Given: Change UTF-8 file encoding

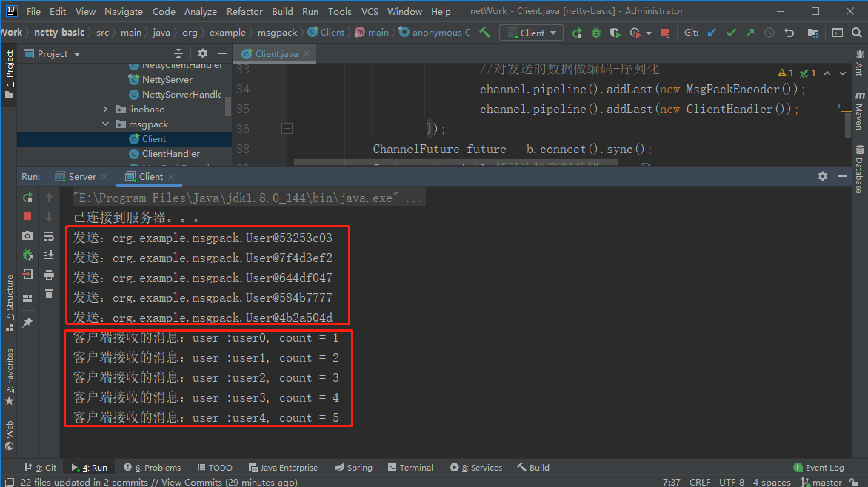Looking at the screenshot, I should [x=731, y=482].
